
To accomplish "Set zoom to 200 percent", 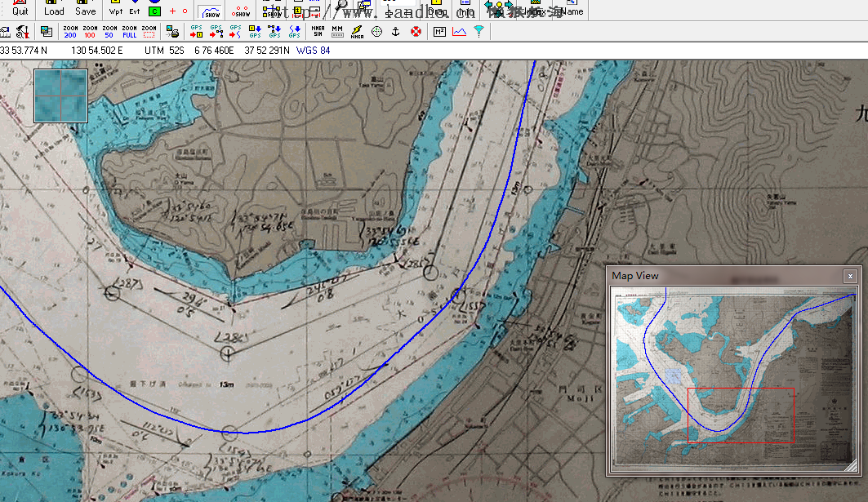I will [70, 32].
